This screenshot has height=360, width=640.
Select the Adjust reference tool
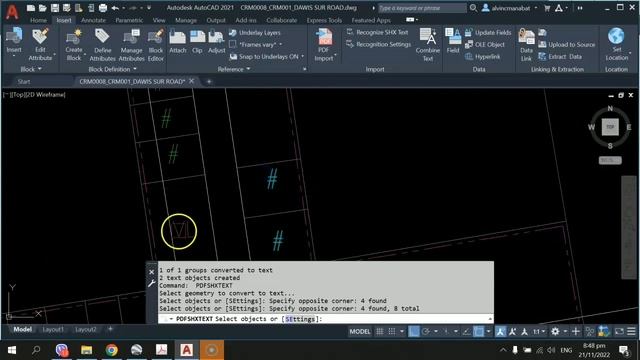pos(216,41)
